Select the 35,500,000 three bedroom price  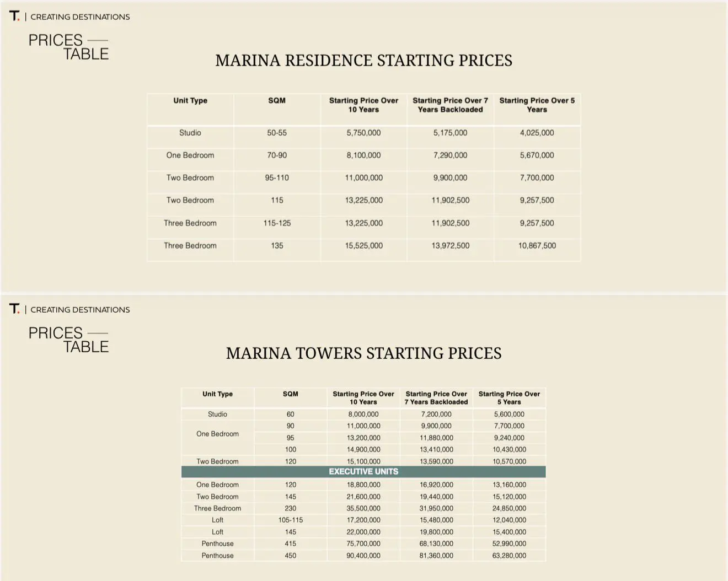[x=363, y=508]
